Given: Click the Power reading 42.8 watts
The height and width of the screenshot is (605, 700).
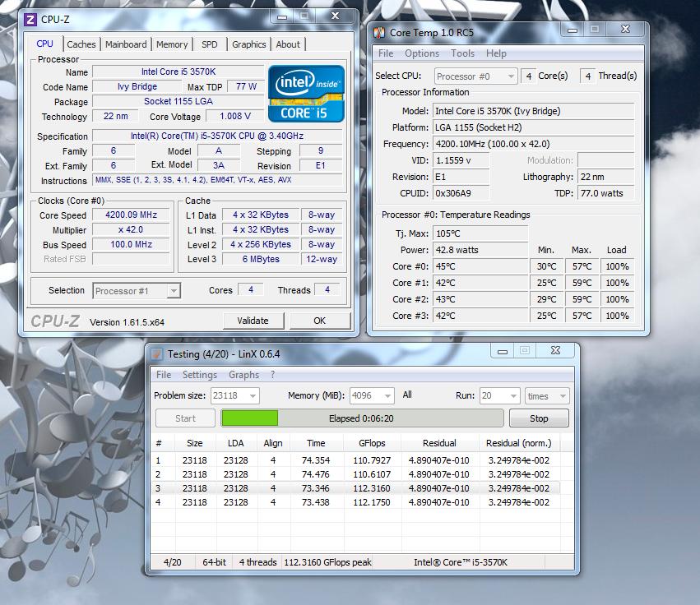Looking at the screenshot, I should 480,250.
